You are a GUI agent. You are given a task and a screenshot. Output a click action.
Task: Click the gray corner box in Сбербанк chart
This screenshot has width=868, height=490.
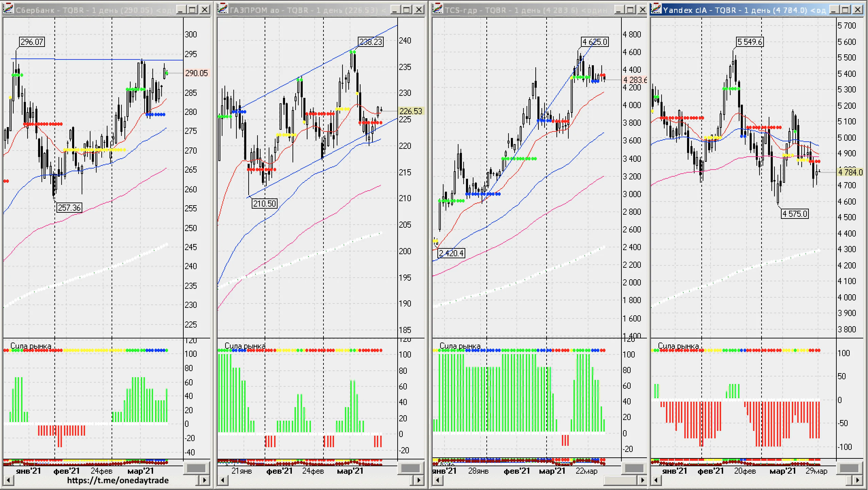click(196, 468)
